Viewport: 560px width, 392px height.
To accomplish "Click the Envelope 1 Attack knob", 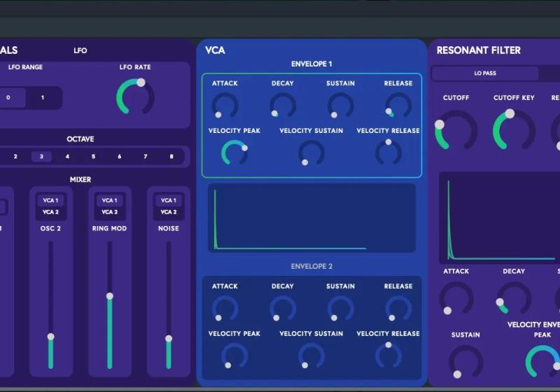I will (x=225, y=106).
